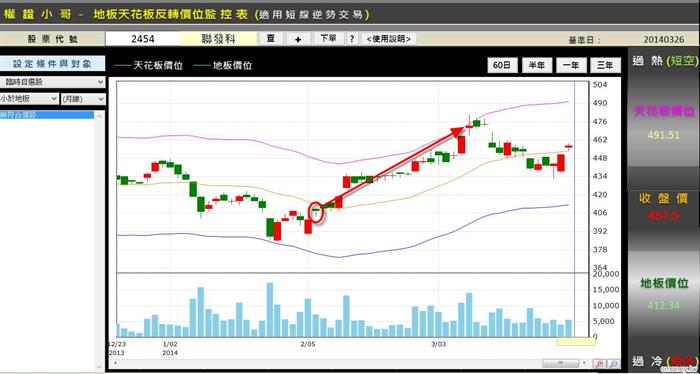700x374 pixels.
Task: Click the 基準日 date value 20140326
Action: pos(663,40)
